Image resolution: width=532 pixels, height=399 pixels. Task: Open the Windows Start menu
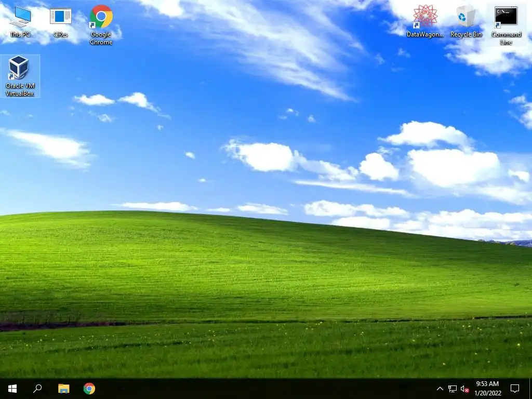coord(12,389)
